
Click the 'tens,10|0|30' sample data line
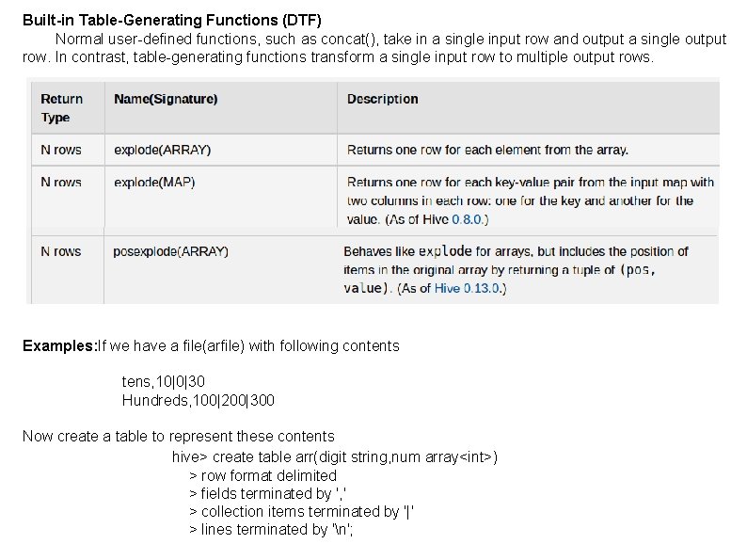[x=164, y=381]
